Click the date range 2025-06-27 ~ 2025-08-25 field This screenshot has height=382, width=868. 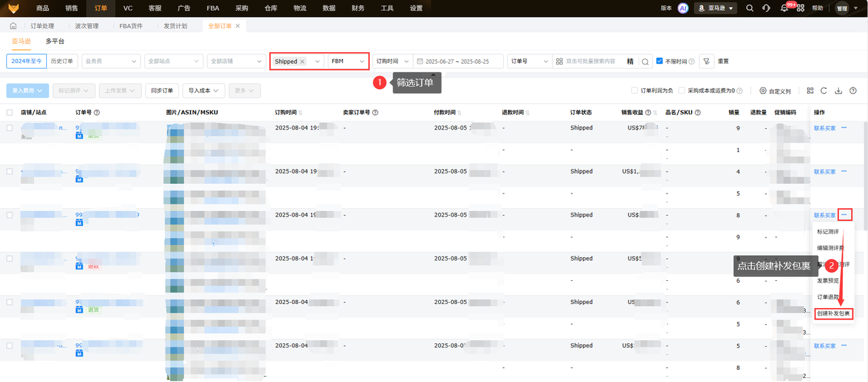click(x=459, y=61)
